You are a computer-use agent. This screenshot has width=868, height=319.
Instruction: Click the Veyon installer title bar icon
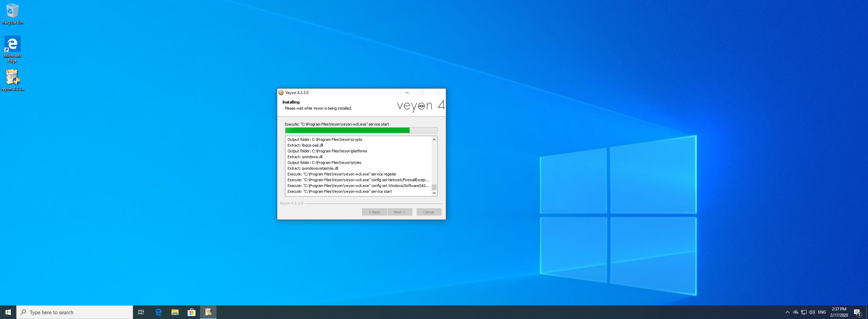coord(281,93)
